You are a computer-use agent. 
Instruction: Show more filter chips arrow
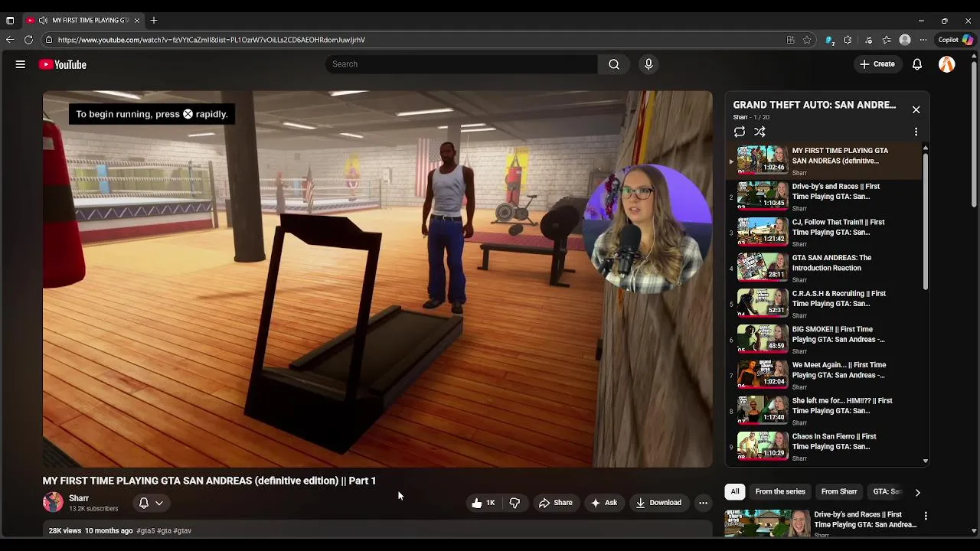click(x=917, y=492)
